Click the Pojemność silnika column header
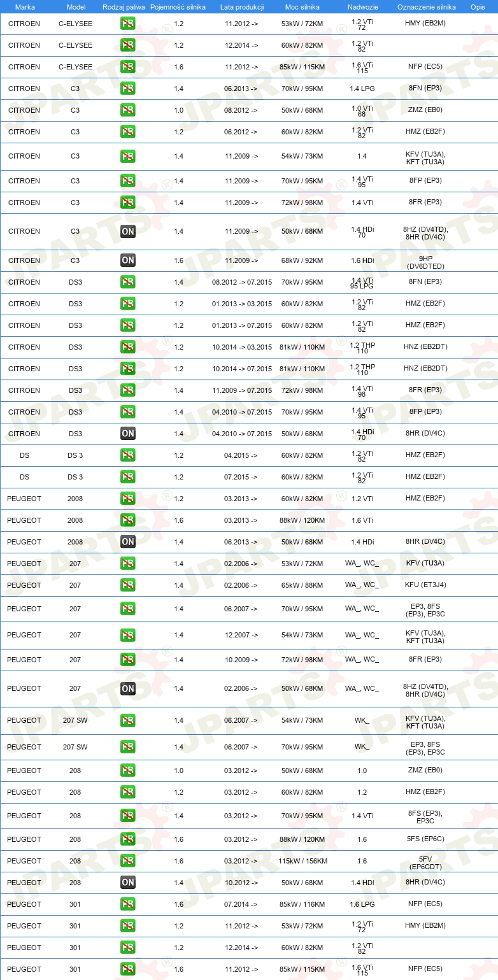Viewport: 498px width, 980px height. pyautogui.click(x=178, y=6)
